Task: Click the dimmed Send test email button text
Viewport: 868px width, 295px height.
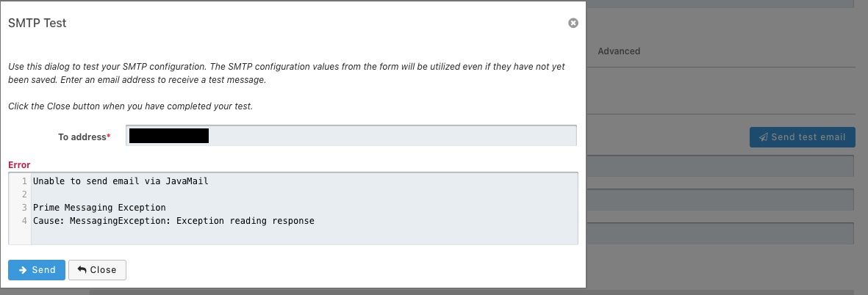Action: click(808, 137)
